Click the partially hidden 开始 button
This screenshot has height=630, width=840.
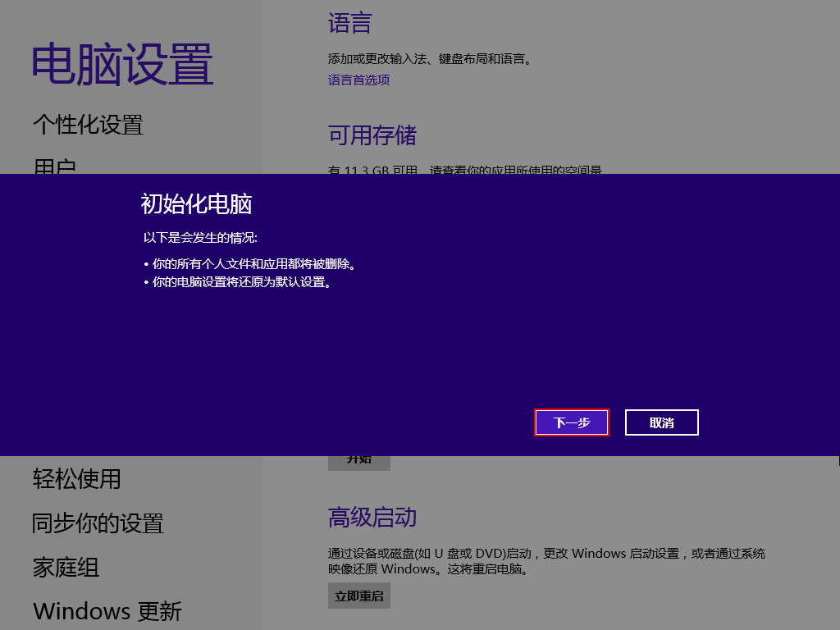tap(359, 462)
